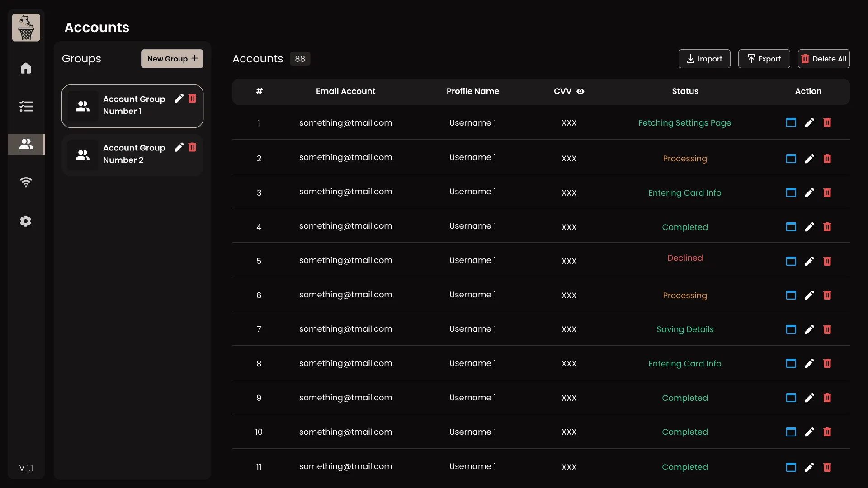The width and height of the screenshot is (868, 488).
Task: Delete account in row 11
Action: click(x=827, y=467)
